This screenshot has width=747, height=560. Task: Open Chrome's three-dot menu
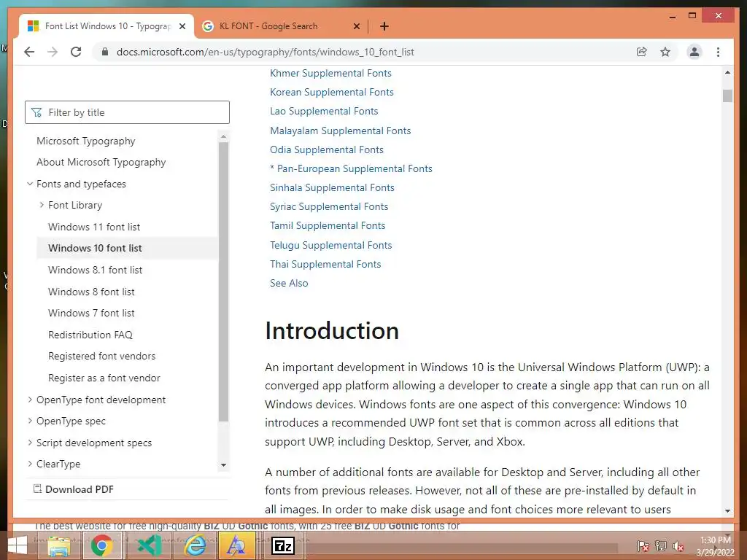pyautogui.click(x=718, y=52)
